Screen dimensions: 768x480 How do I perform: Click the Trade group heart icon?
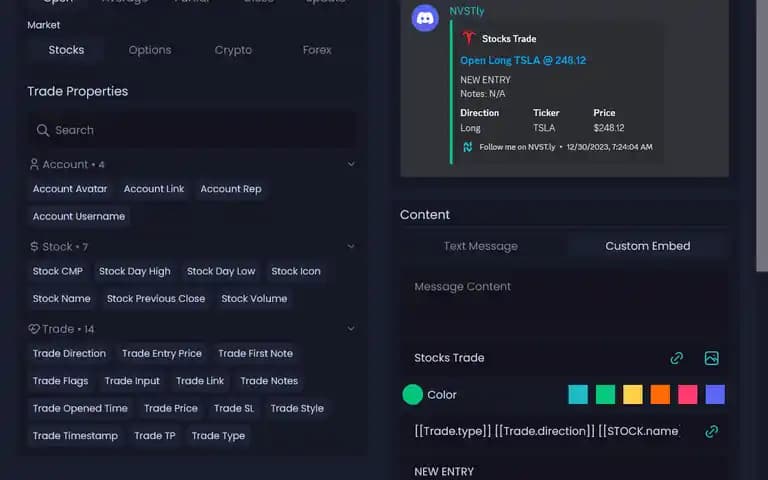[34, 329]
